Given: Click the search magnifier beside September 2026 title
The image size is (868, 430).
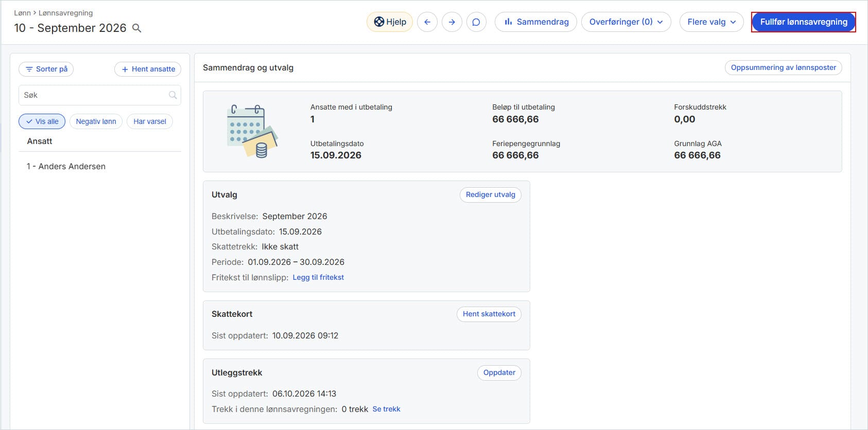Looking at the screenshot, I should (x=137, y=28).
